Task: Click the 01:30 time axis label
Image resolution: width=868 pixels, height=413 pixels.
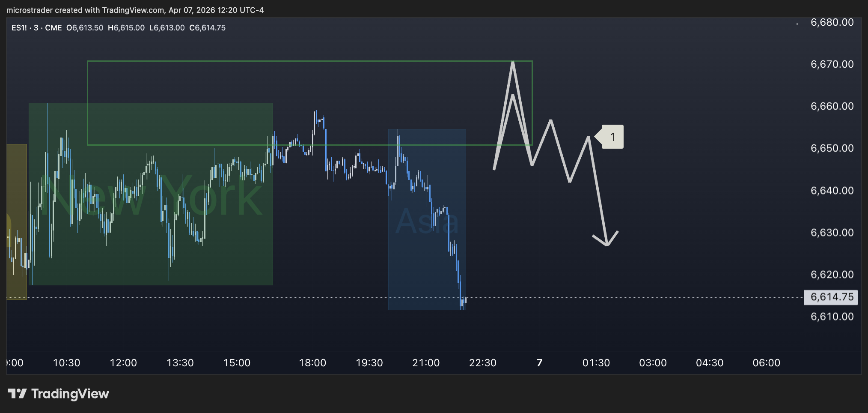Action: pyautogui.click(x=596, y=363)
